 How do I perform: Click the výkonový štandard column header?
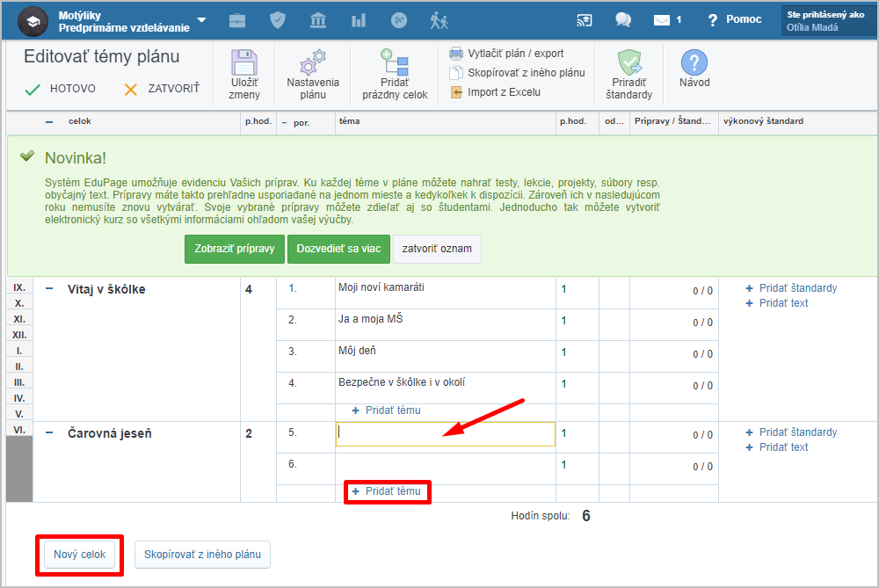tap(763, 121)
